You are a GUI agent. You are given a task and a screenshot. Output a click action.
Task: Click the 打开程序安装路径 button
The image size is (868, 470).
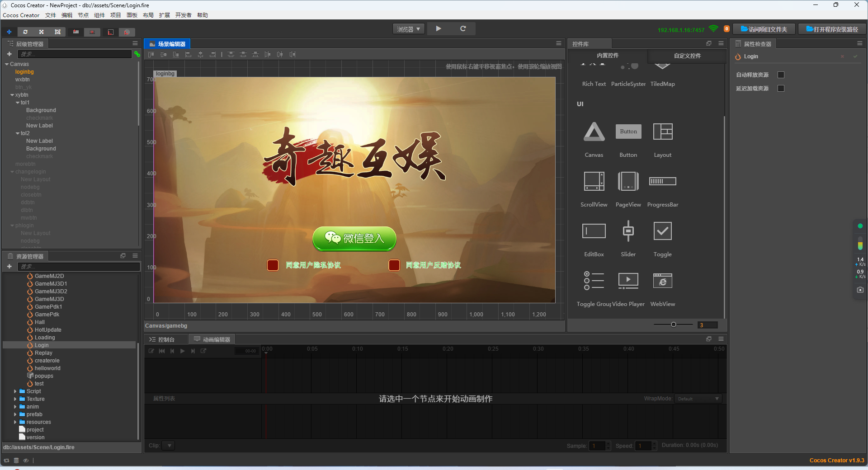(832, 28)
